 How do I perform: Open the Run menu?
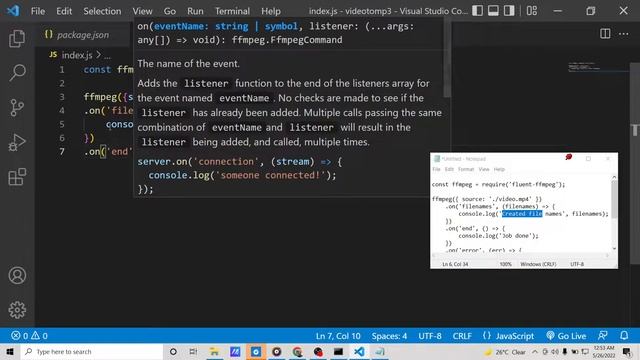click(195, 11)
